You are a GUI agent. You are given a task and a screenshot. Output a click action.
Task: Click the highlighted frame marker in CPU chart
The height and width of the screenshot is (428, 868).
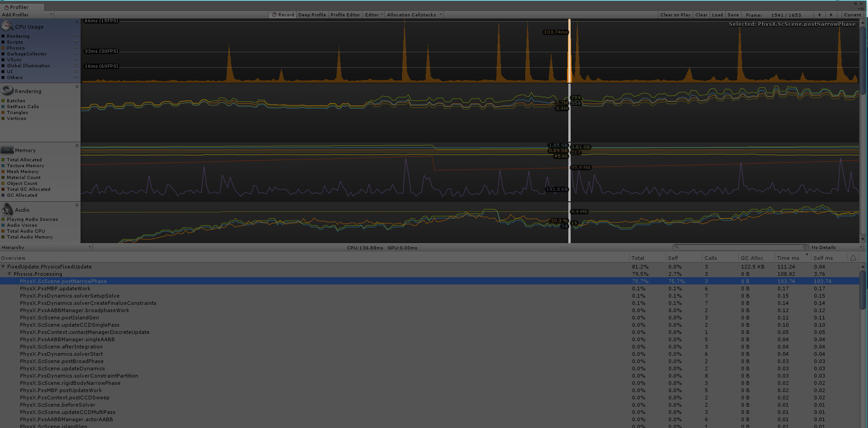click(569, 51)
